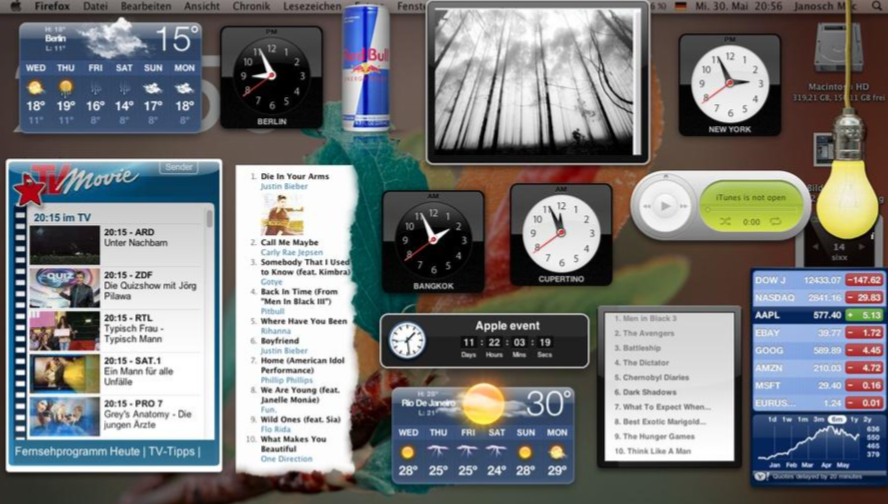Open the Datei menu

point(95,6)
